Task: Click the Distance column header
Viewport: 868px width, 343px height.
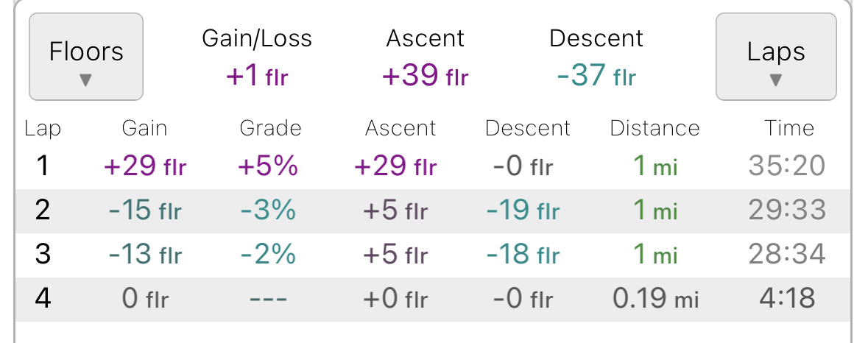Action: click(654, 128)
